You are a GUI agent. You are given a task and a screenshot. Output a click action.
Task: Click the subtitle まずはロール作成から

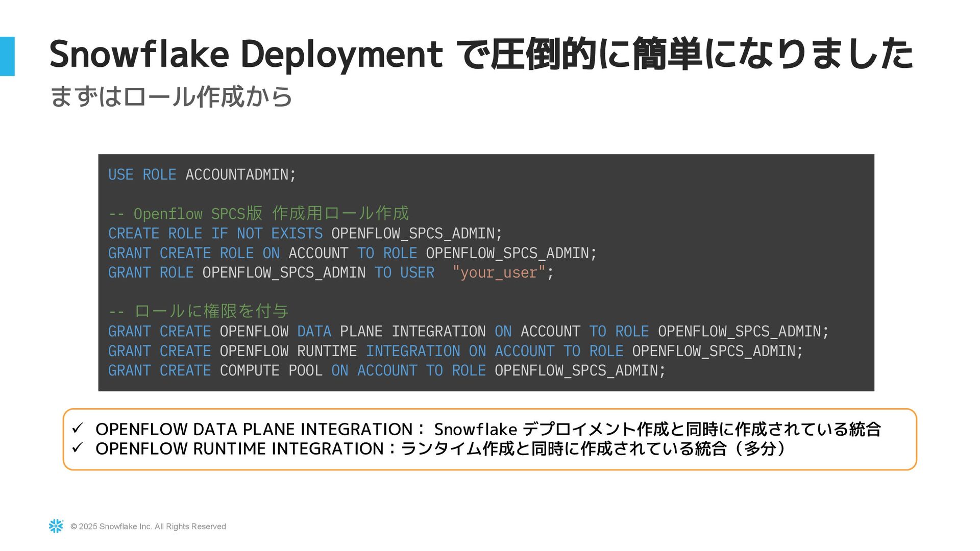(171, 96)
